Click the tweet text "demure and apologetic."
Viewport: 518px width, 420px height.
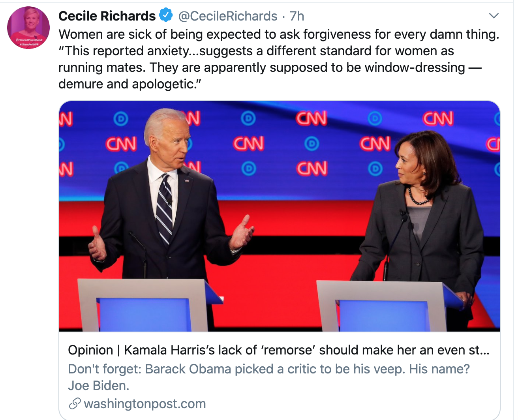click(x=130, y=84)
